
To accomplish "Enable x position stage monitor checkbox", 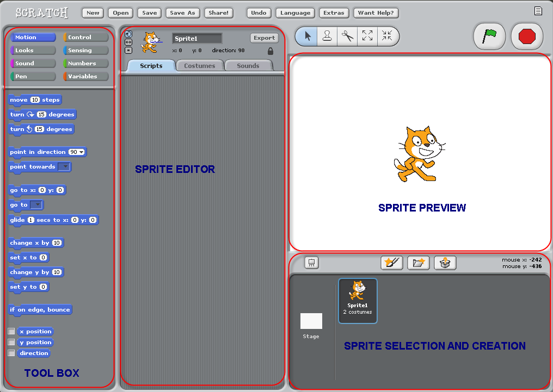I will coord(11,331).
